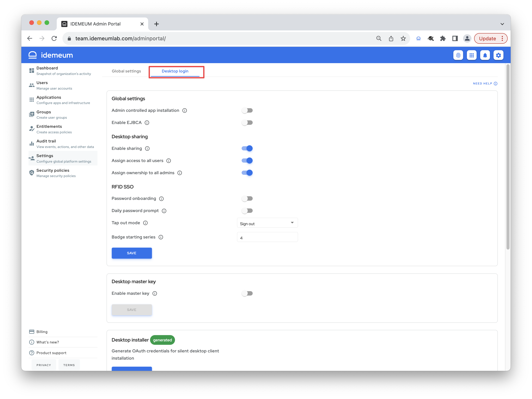Image resolution: width=532 pixels, height=399 pixels.
Task: Open Groups in the sidebar
Action: pyautogui.click(x=63, y=114)
